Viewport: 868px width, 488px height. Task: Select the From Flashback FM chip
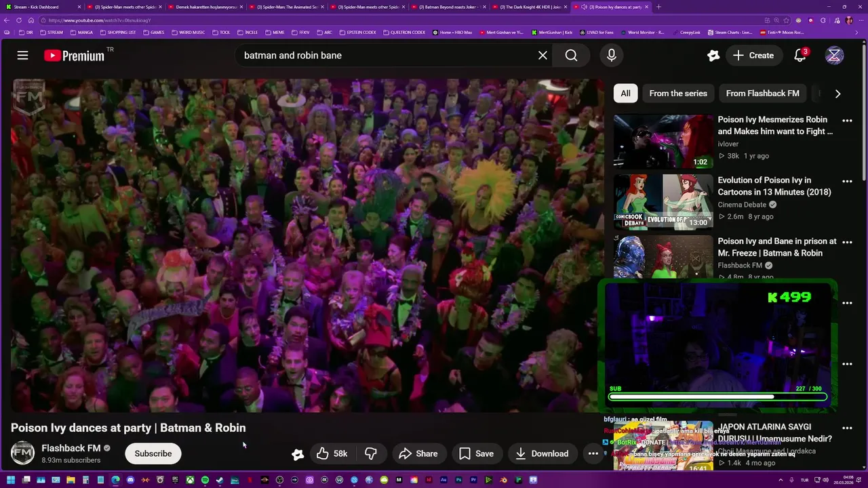762,94
